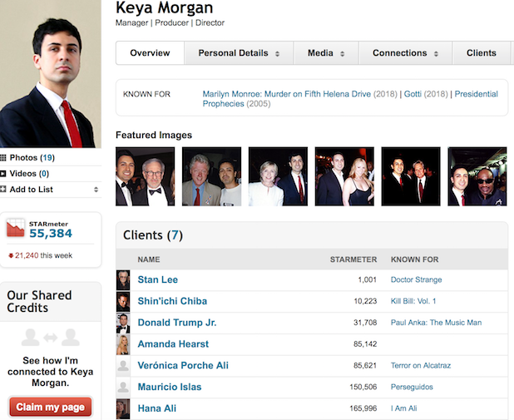The image size is (514, 420).
Task: Open the Donald Trump Jr. client link
Action: pyautogui.click(x=178, y=323)
